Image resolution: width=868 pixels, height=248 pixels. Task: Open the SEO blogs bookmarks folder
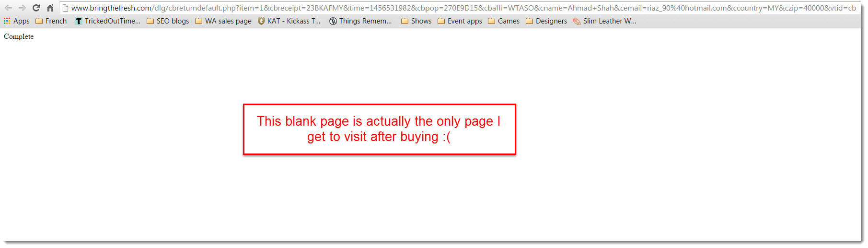(x=168, y=21)
